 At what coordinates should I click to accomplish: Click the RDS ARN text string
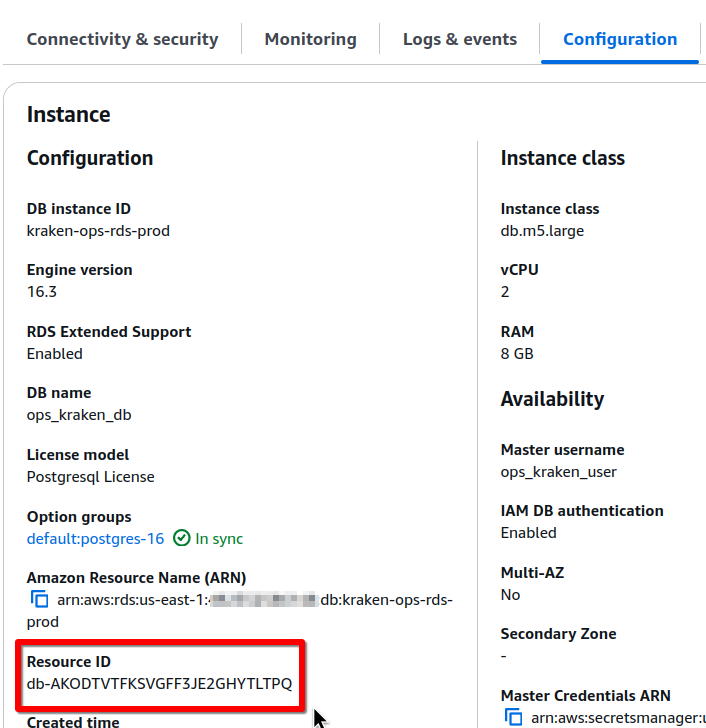coord(240,600)
